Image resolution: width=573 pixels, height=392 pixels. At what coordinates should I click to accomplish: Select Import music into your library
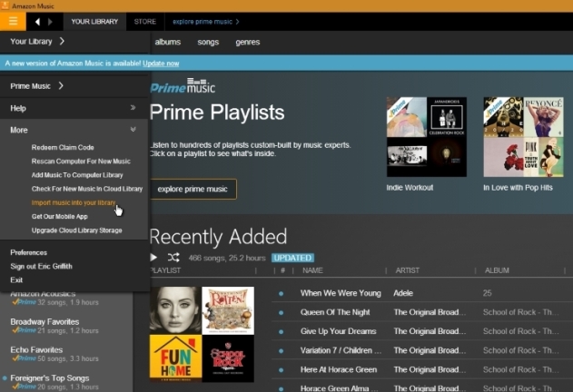74,202
